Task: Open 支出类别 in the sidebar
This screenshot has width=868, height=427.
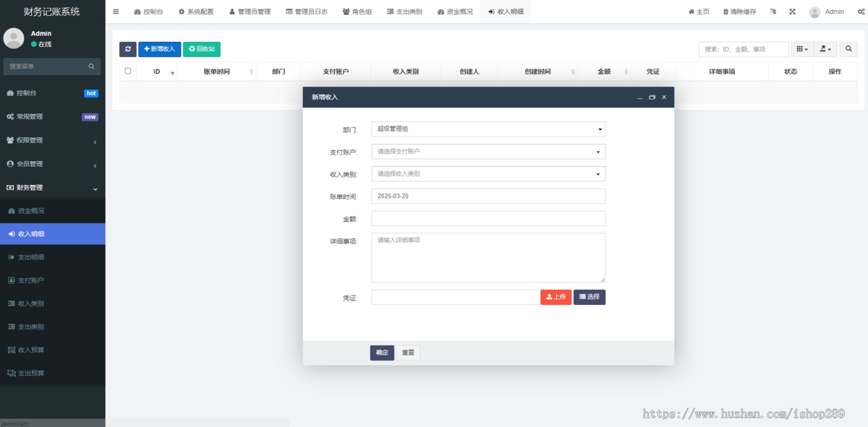Action: tap(52, 327)
